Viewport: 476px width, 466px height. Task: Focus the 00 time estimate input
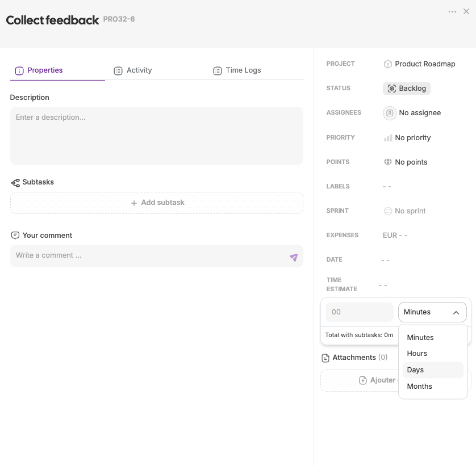click(360, 312)
